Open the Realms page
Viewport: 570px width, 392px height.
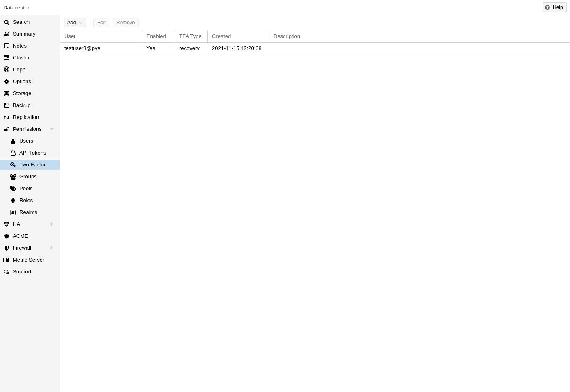[28, 212]
